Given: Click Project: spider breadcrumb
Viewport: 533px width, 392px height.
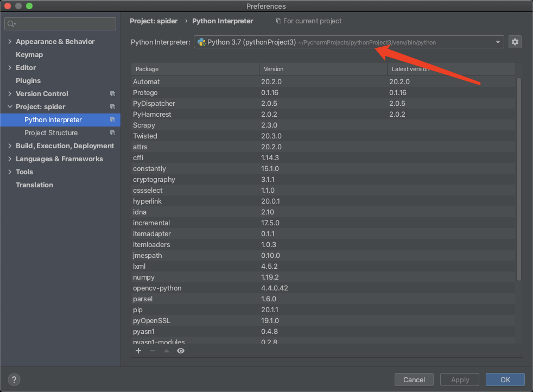Looking at the screenshot, I should 154,21.
